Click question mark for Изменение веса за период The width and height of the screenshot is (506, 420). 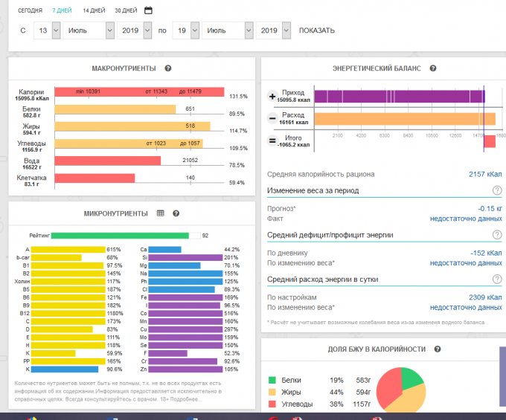pos(496,190)
